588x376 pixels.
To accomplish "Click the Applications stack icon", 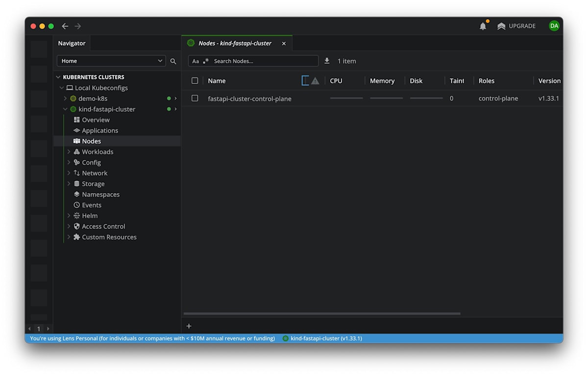I will pos(76,130).
